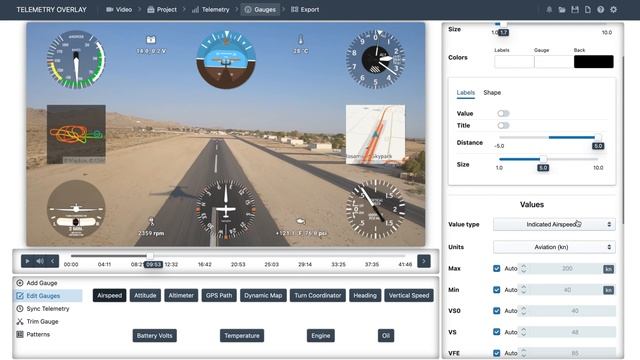Switch to the Shape tab
The width and height of the screenshot is (640, 360).
pos(492,93)
